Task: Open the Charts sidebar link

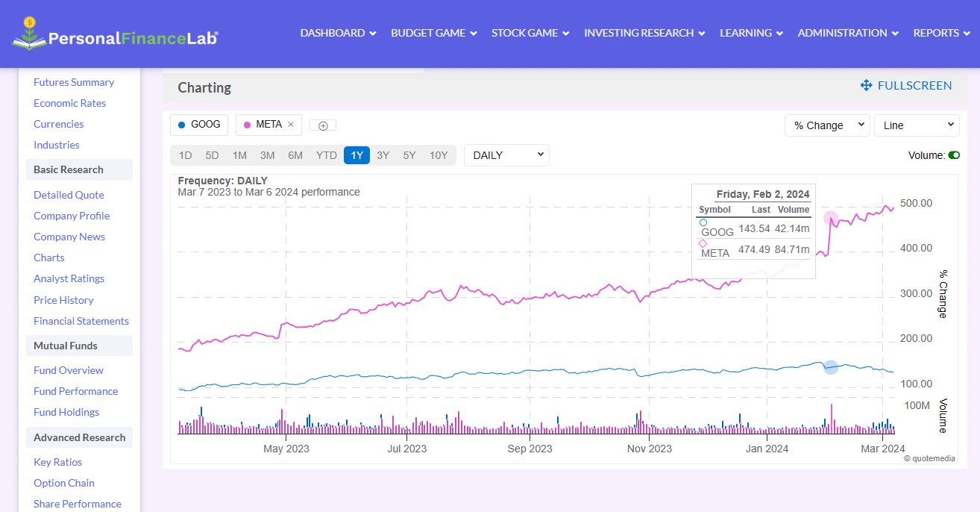Action: (x=49, y=257)
